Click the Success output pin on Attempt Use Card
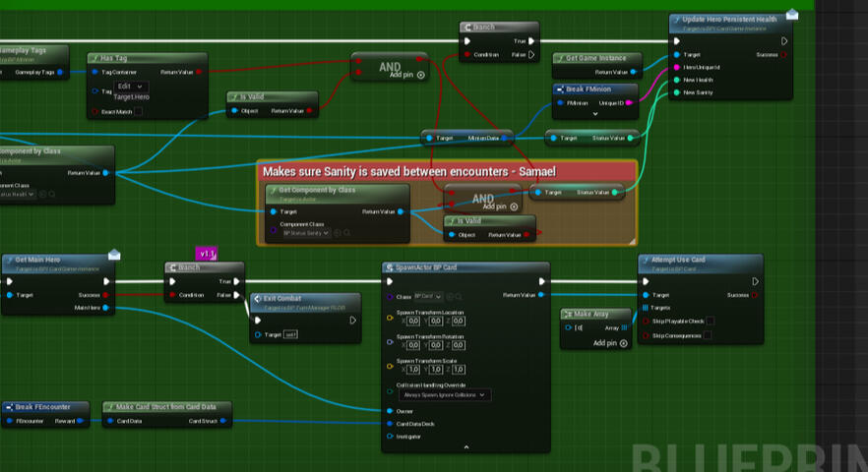 [x=757, y=294]
